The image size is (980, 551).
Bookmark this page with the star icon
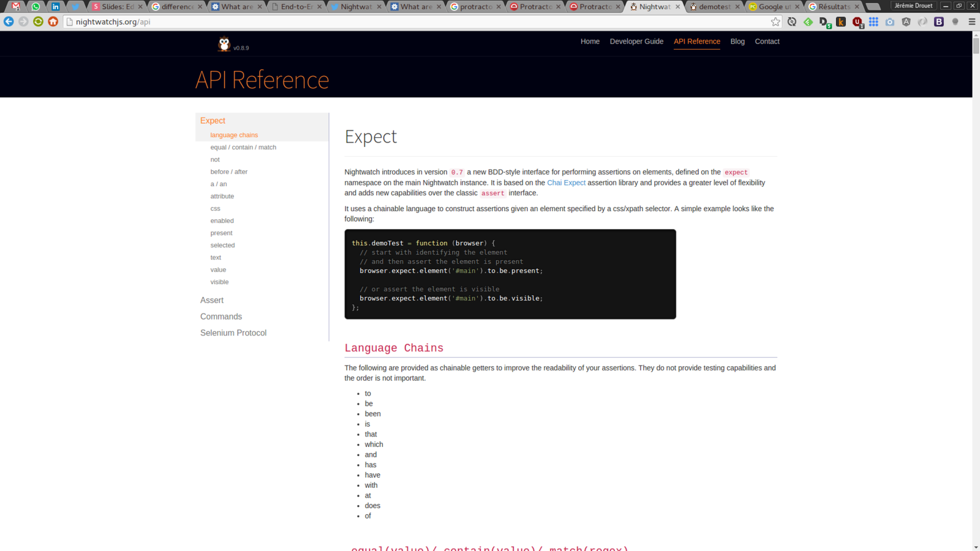(775, 21)
